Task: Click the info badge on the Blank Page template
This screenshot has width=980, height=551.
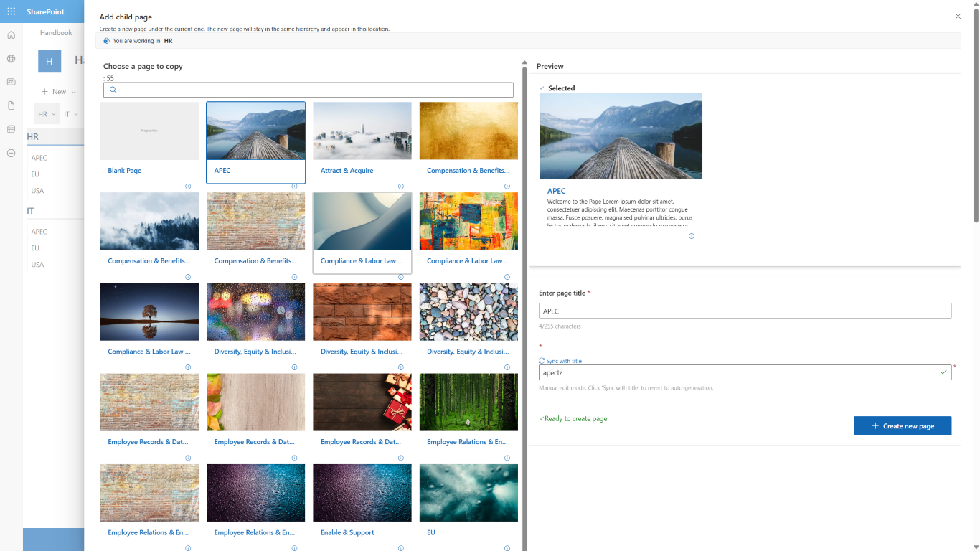Action: (188, 186)
